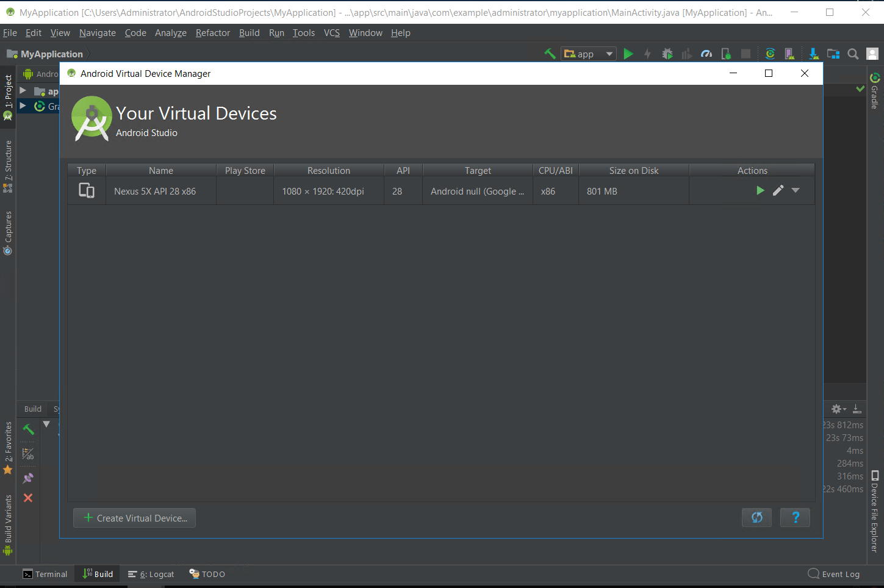The image size is (884, 588).
Task: Open the Device File Explorer side tab
Action: (875, 511)
